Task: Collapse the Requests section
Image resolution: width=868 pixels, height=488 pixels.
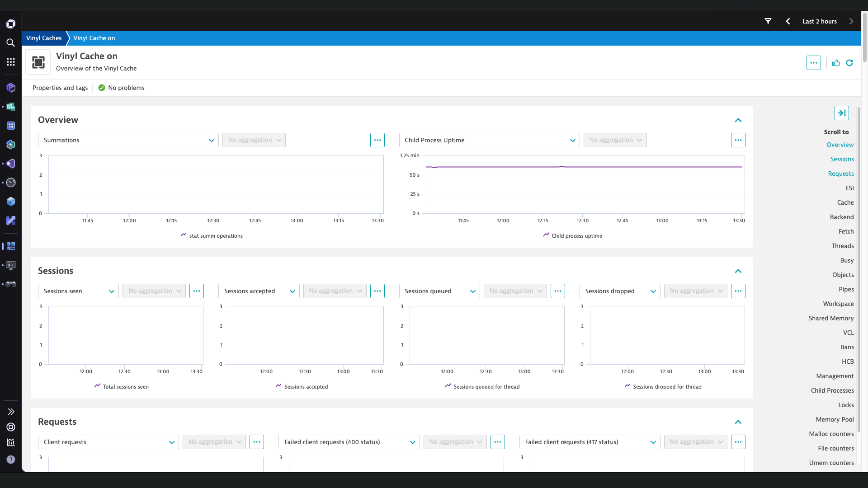Action: click(x=738, y=422)
